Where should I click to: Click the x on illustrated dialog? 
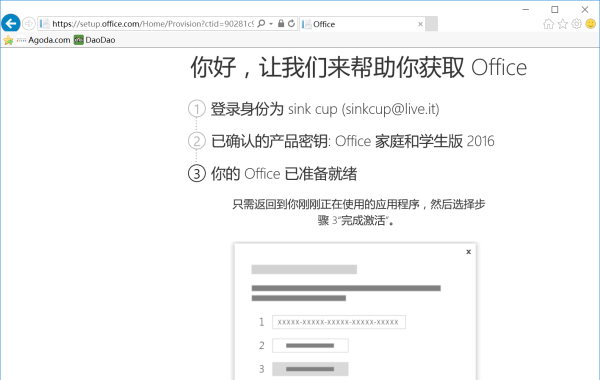pos(468,252)
